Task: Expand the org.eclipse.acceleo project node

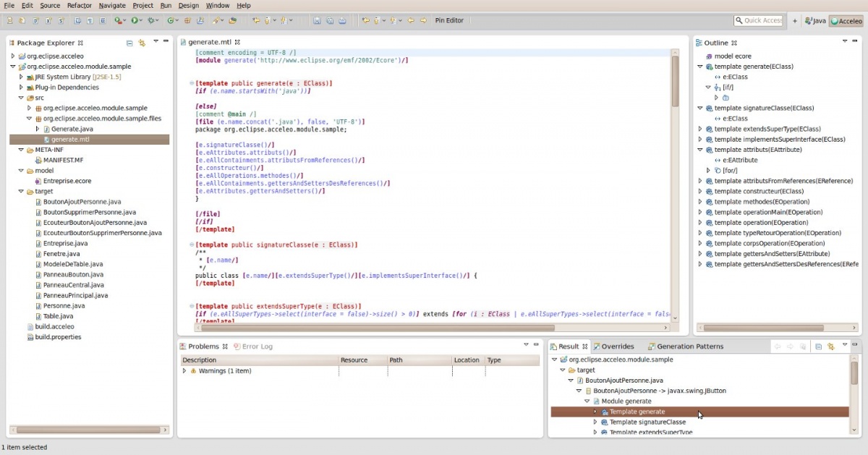Action: (x=12, y=56)
